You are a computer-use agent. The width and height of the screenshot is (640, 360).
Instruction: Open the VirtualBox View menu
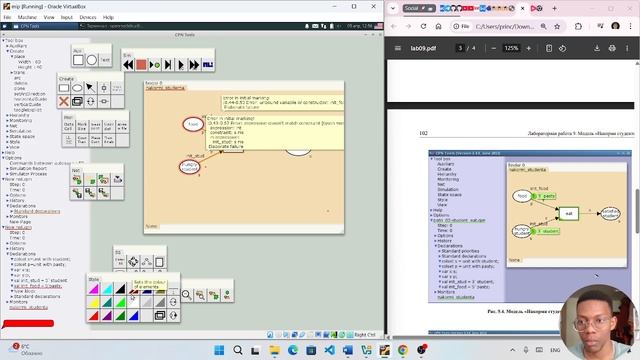point(49,18)
